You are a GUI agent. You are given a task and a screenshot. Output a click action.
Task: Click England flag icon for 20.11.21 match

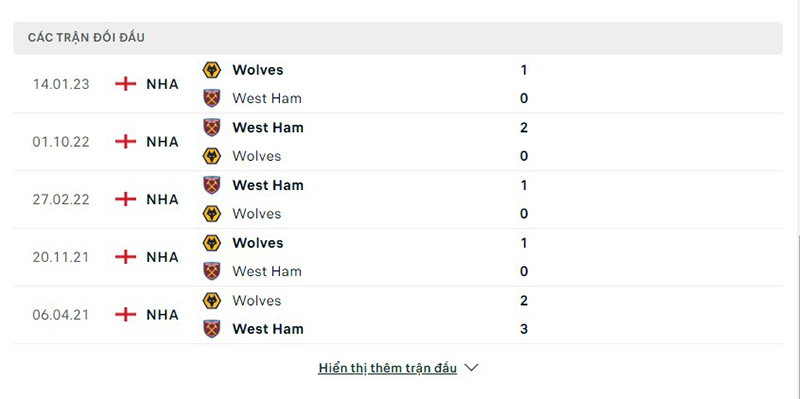(x=126, y=257)
